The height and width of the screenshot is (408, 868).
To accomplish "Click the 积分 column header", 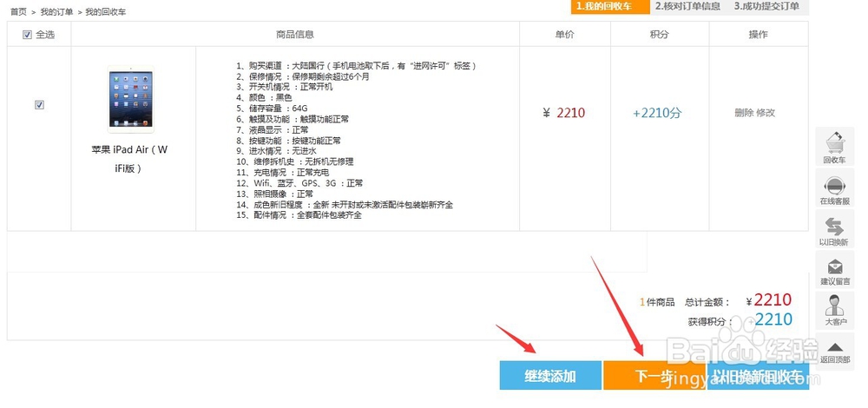I will [x=660, y=35].
